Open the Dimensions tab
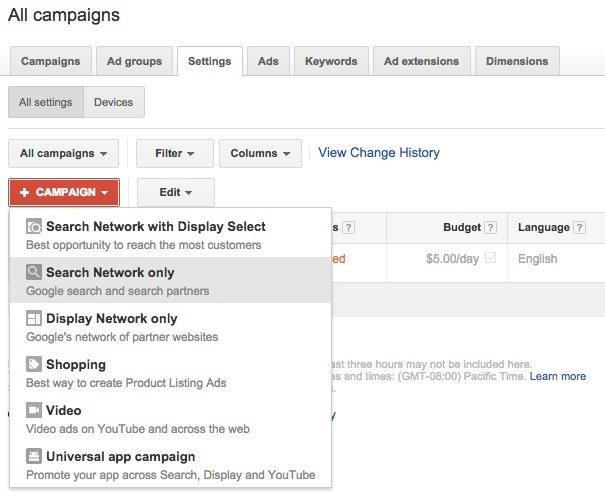This screenshot has width=605, height=504. coord(517,61)
